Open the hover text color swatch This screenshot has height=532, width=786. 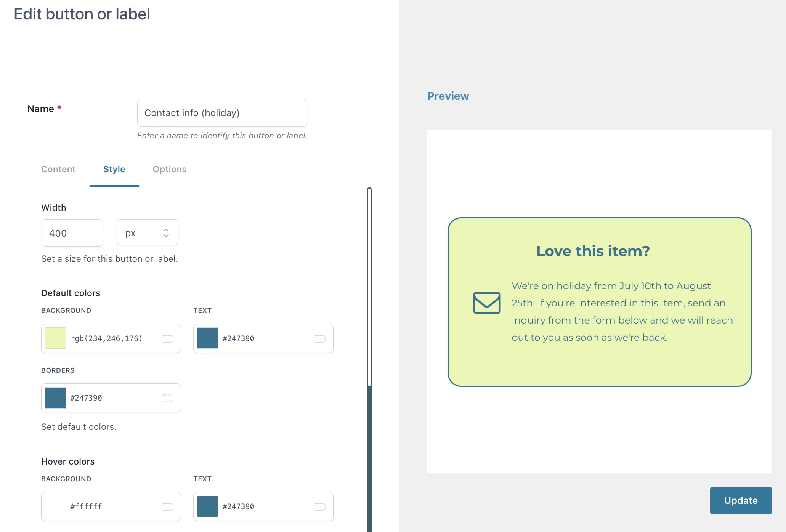tap(207, 506)
